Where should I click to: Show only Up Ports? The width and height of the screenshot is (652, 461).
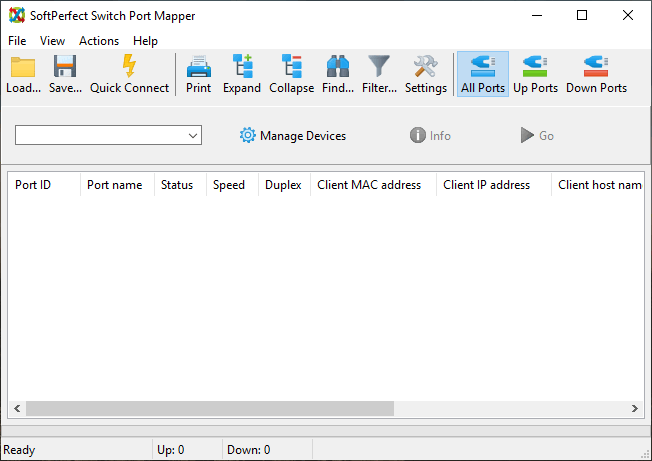pos(535,74)
